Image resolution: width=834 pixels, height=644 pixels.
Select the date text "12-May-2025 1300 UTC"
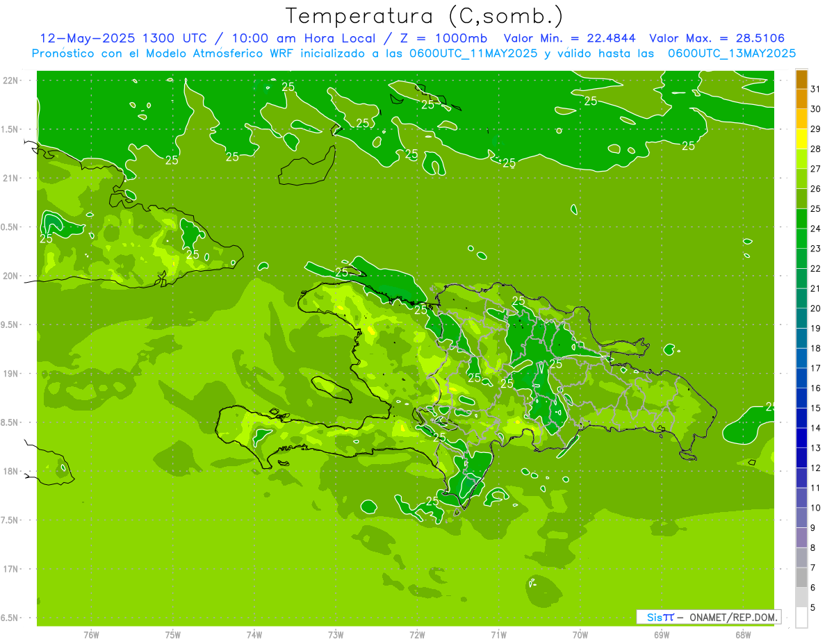point(123,38)
